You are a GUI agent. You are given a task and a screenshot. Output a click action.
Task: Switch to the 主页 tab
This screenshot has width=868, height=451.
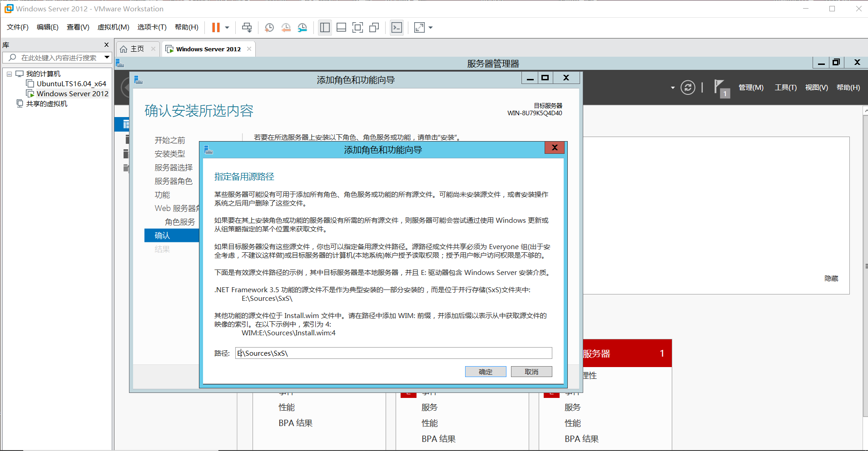136,48
